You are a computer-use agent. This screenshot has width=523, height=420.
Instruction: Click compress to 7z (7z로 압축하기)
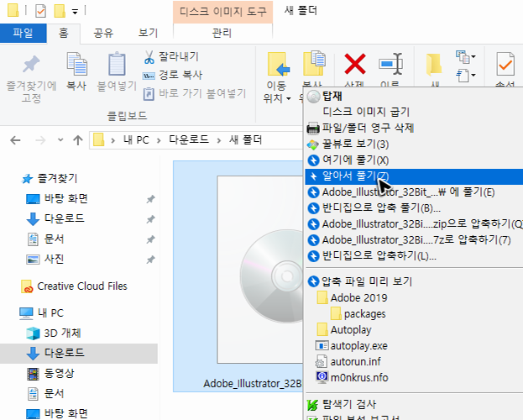[414, 240]
